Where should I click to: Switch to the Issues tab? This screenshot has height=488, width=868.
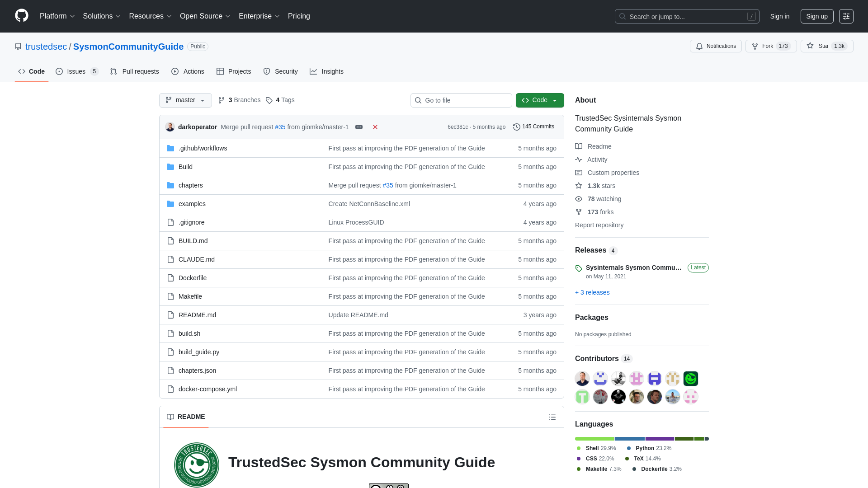[x=75, y=71]
